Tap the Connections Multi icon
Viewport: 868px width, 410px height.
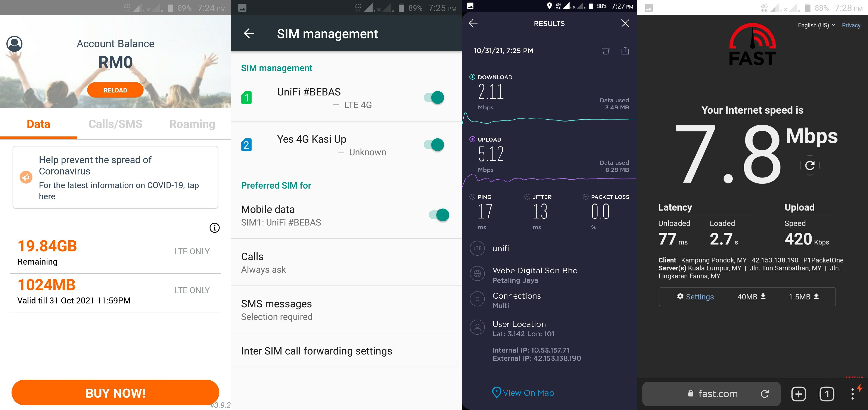(477, 299)
